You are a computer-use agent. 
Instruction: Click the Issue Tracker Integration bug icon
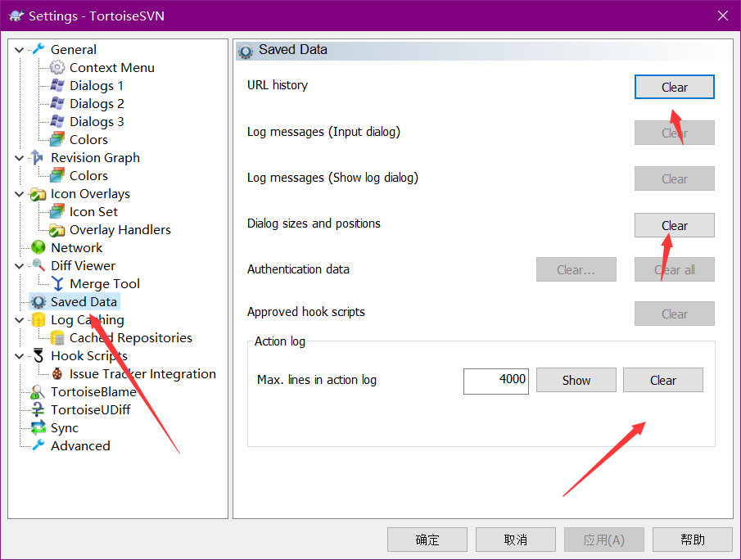[57, 374]
